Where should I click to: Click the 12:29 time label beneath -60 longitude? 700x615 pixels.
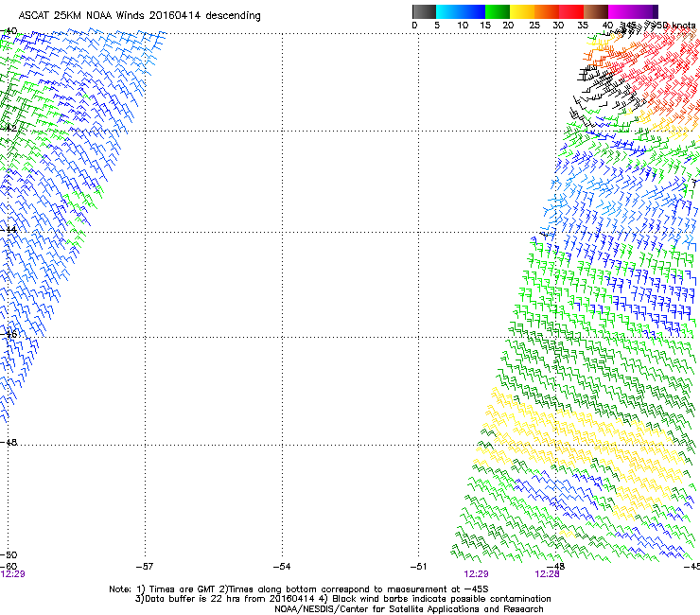tap(12, 574)
